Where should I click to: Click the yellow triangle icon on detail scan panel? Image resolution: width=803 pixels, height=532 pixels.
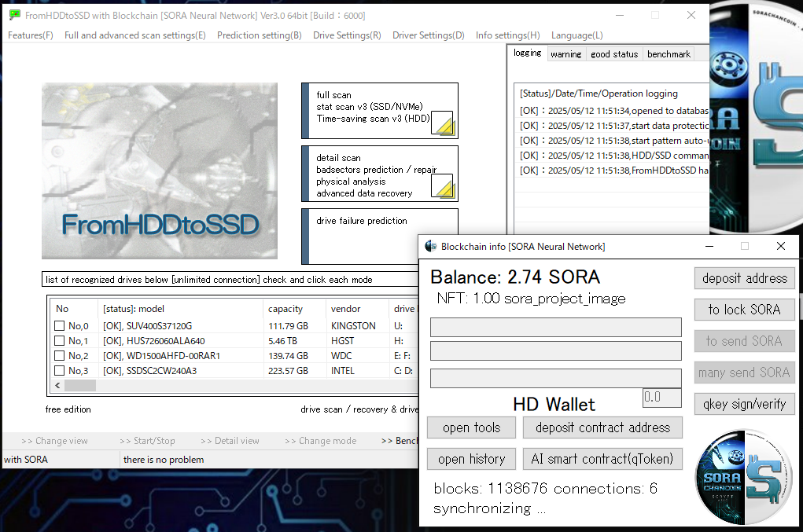442,186
